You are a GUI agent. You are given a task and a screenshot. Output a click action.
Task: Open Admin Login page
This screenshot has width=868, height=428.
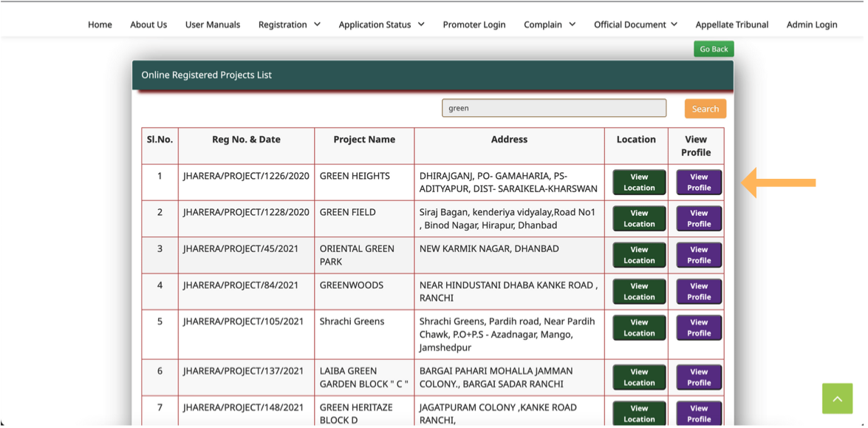pyautogui.click(x=812, y=24)
